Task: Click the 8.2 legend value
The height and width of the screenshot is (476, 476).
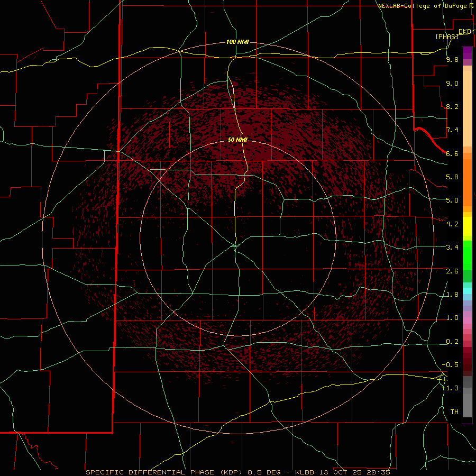Action: (x=452, y=106)
